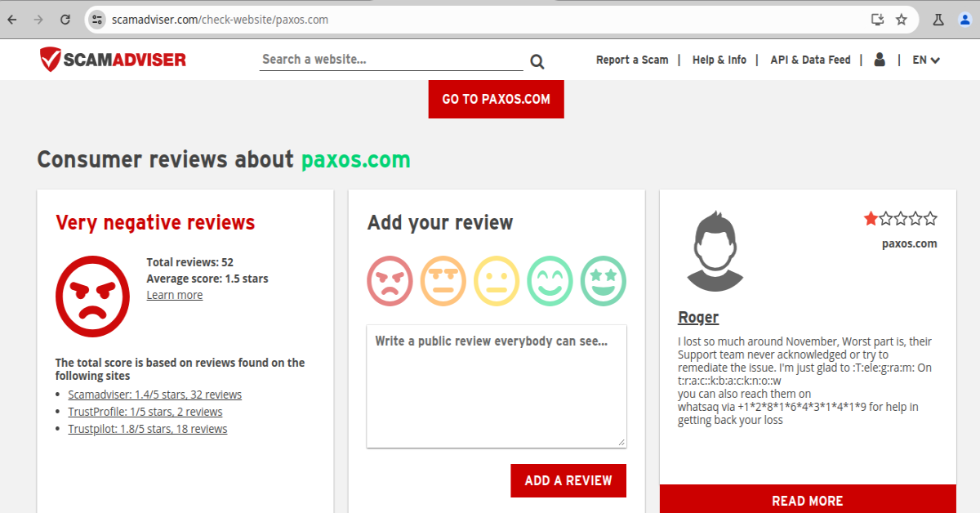Image resolution: width=980 pixels, height=513 pixels.
Task: Open the EN language dropdown
Action: coord(926,60)
